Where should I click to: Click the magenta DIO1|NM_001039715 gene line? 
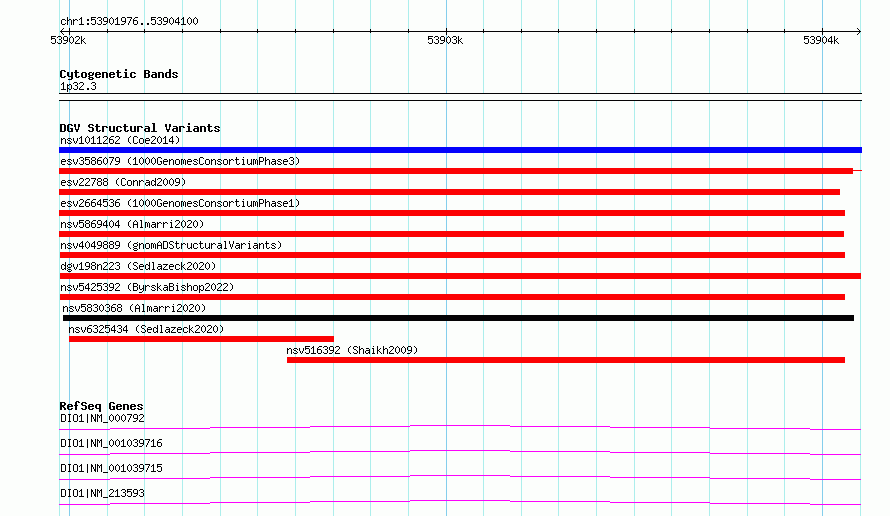460,477
